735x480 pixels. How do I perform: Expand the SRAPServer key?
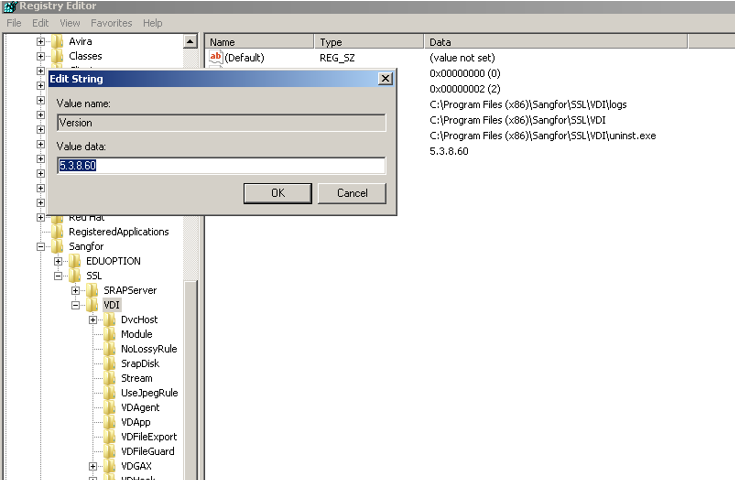click(x=75, y=291)
